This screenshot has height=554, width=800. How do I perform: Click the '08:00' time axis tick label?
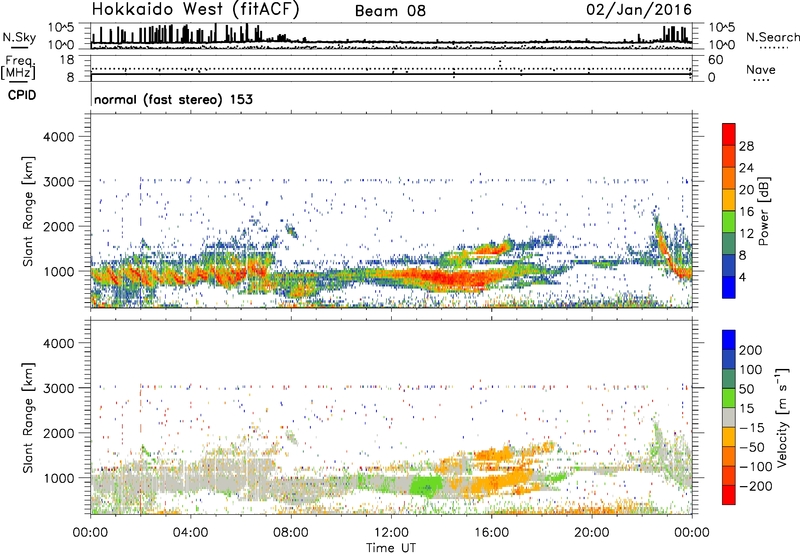point(291,533)
